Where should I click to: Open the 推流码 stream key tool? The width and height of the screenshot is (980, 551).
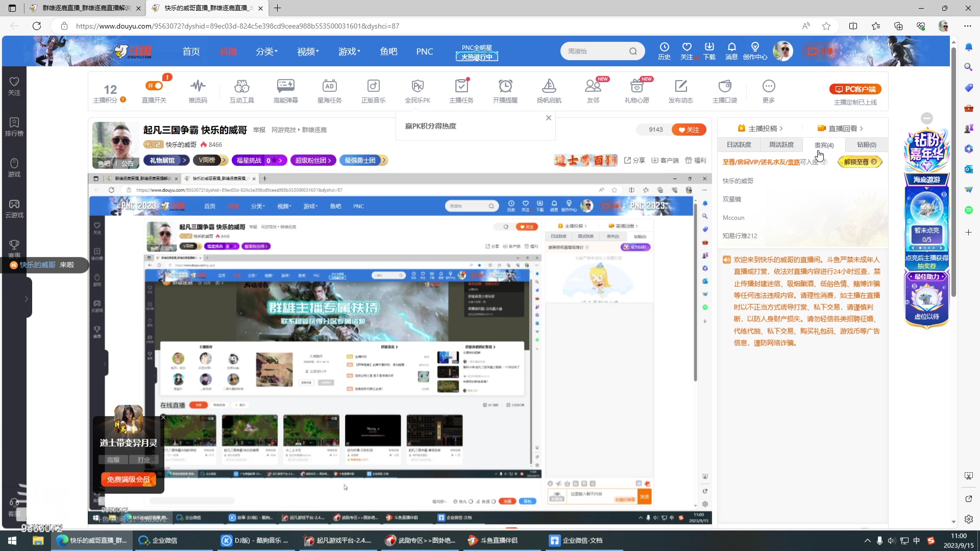pyautogui.click(x=198, y=91)
